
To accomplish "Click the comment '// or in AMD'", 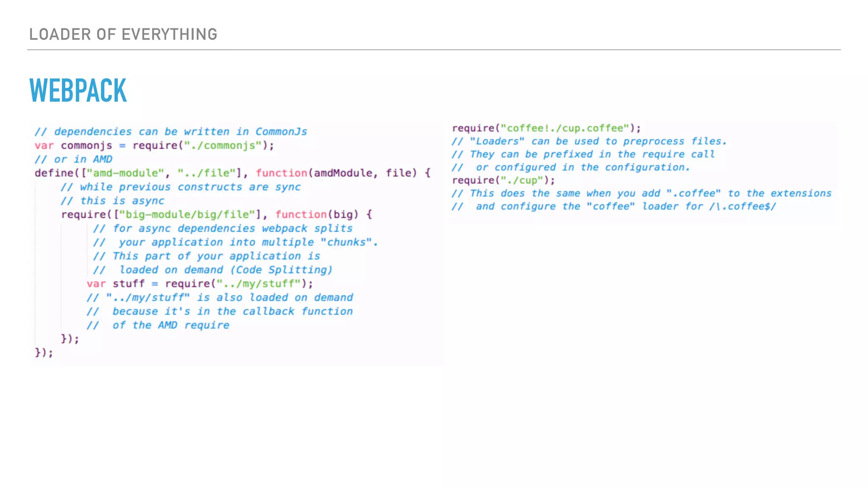I will 73,159.
